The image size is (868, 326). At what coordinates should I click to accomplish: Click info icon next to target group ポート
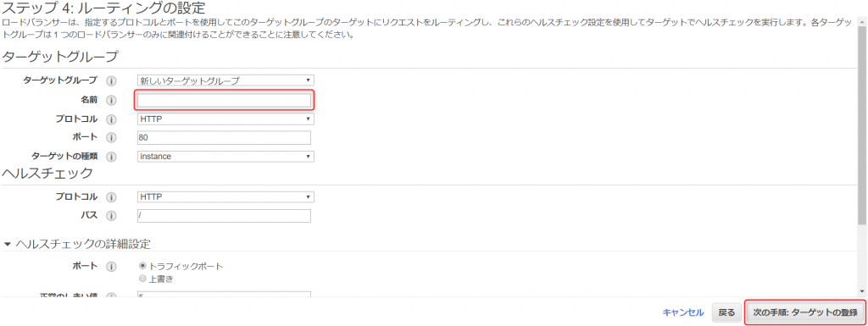click(111, 137)
